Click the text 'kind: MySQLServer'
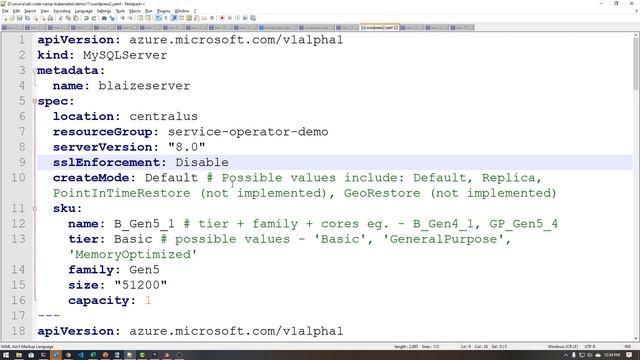 (x=102, y=55)
